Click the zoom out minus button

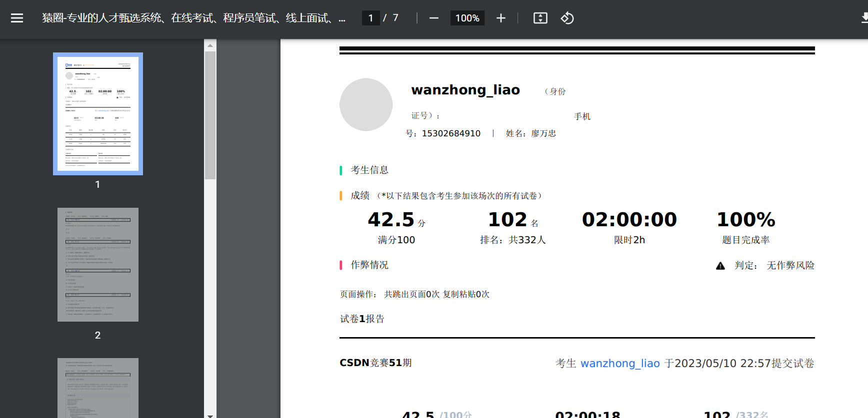(433, 18)
